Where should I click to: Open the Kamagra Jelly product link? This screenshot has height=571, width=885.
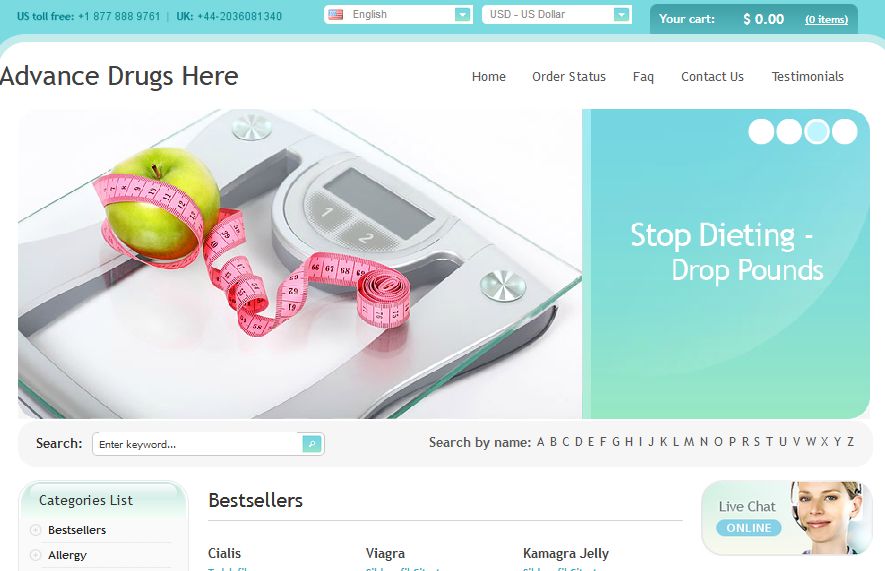[x=566, y=554]
